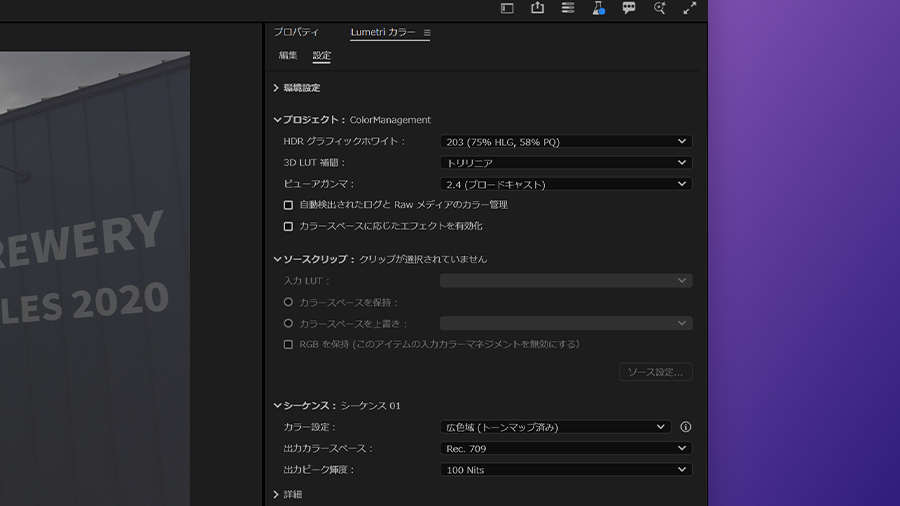The height and width of the screenshot is (506, 900).
Task: Click the シーケンス 01 name text
Action: (x=371, y=406)
